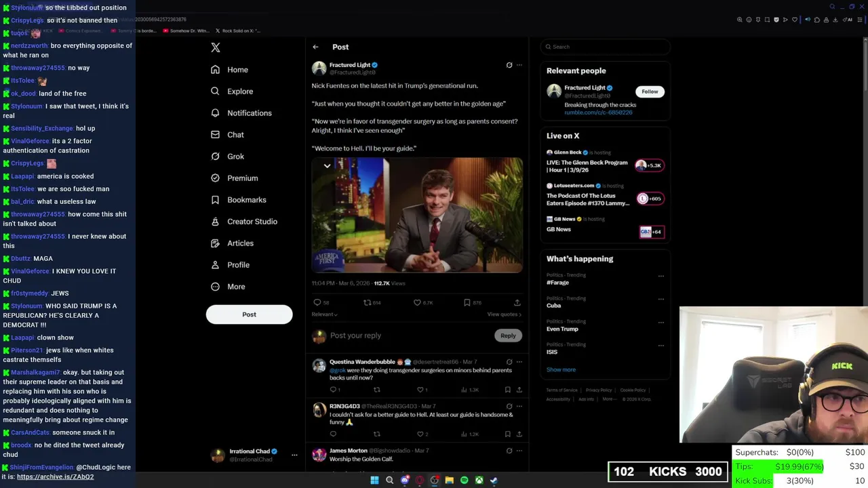Image resolution: width=868 pixels, height=488 pixels.
Task: Reply to R3N3G4D3's comment
Action: click(333, 434)
